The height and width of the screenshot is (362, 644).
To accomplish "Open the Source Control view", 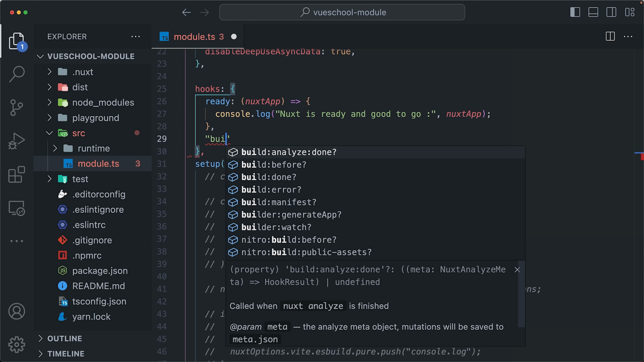I will coord(16,108).
